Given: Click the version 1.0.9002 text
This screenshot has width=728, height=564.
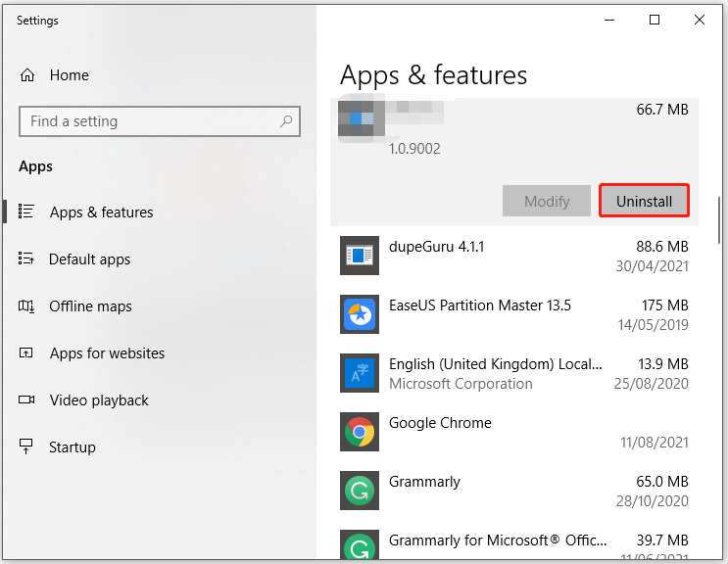Looking at the screenshot, I should 414,149.
